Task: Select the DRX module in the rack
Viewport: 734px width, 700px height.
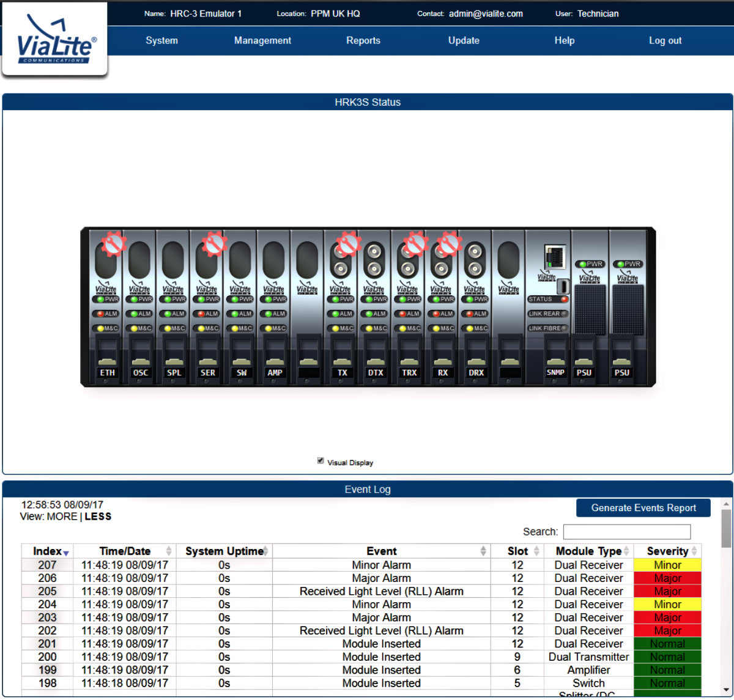Action: tap(475, 307)
